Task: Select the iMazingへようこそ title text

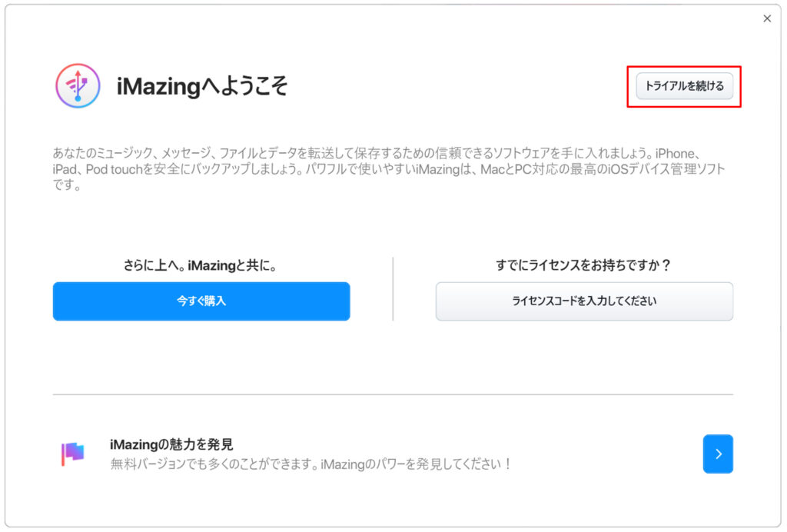Action: pyautogui.click(x=202, y=86)
